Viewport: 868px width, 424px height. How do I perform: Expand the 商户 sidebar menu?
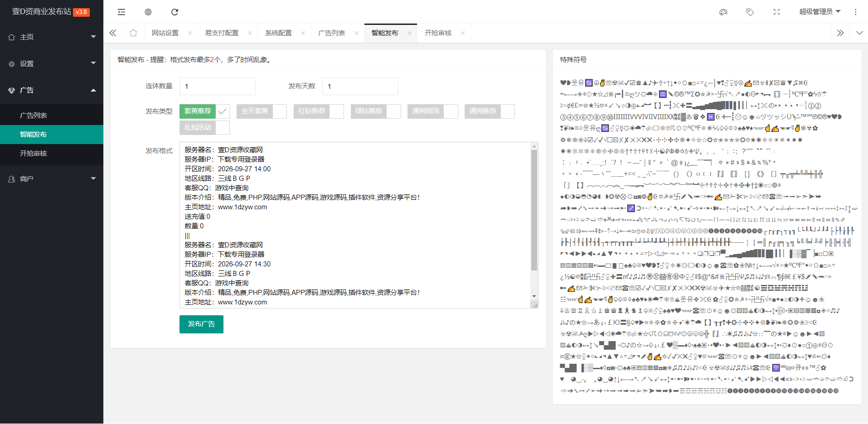click(52, 179)
